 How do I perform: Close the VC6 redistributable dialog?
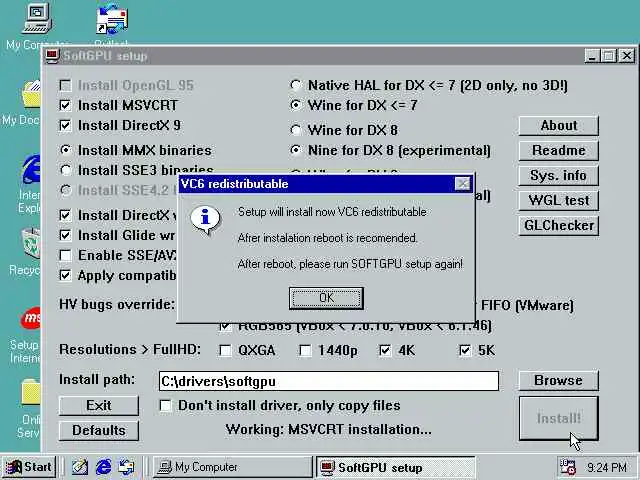(462, 184)
